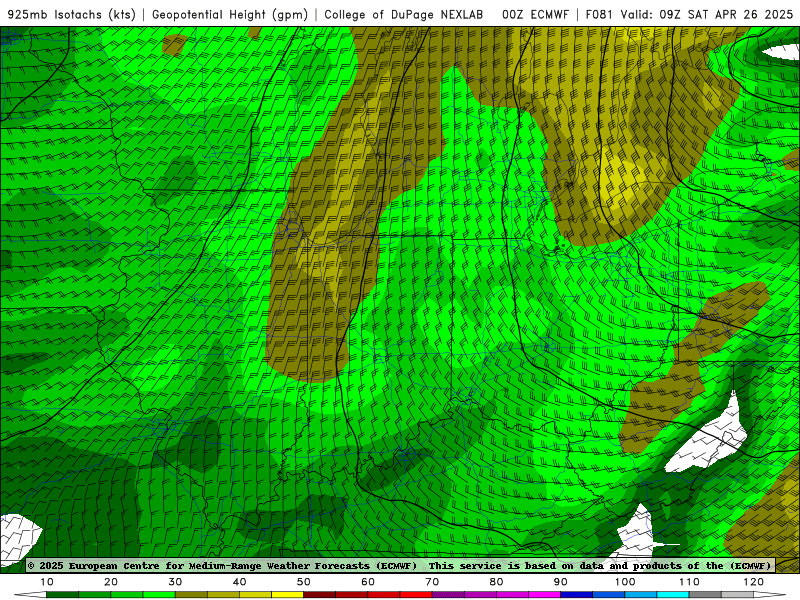Click the bright red legend swatch
The height and width of the screenshot is (600, 800).
[416, 595]
